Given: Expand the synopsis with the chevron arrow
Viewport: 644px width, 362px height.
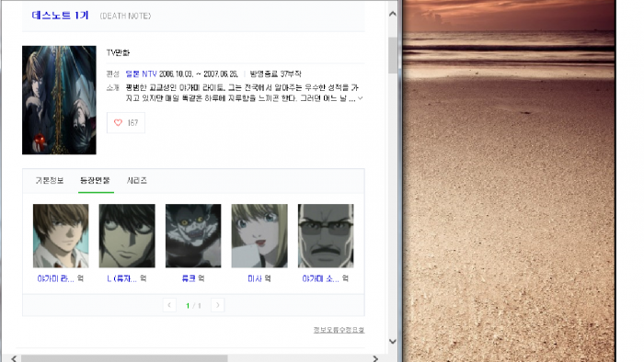Looking at the screenshot, I should 361,98.
